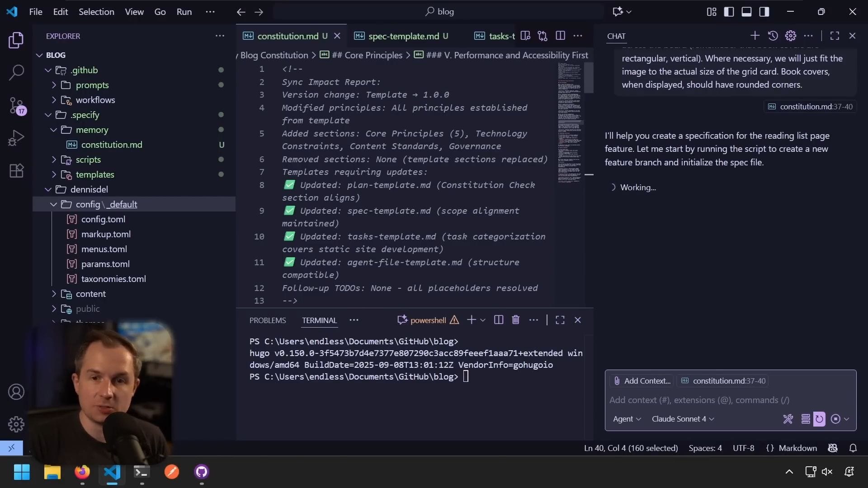
Task: Open the Search view icon
Action: (16, 72)
